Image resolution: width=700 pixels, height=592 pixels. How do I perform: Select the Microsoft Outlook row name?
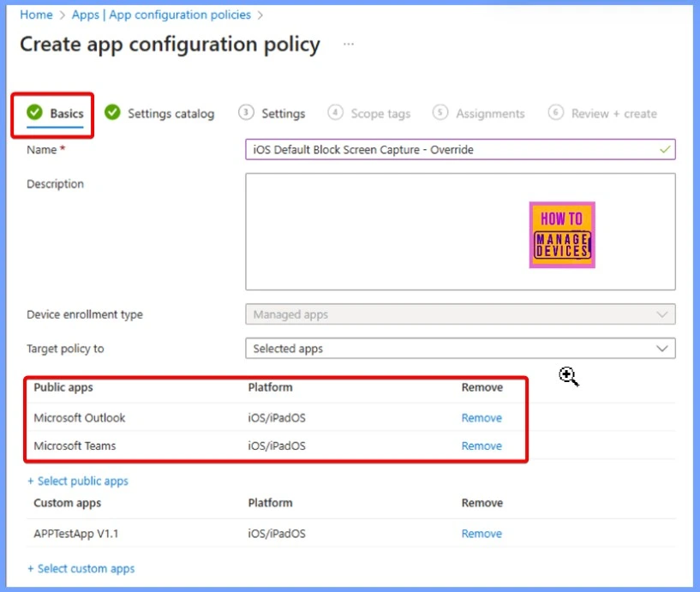tap(80, 418)
